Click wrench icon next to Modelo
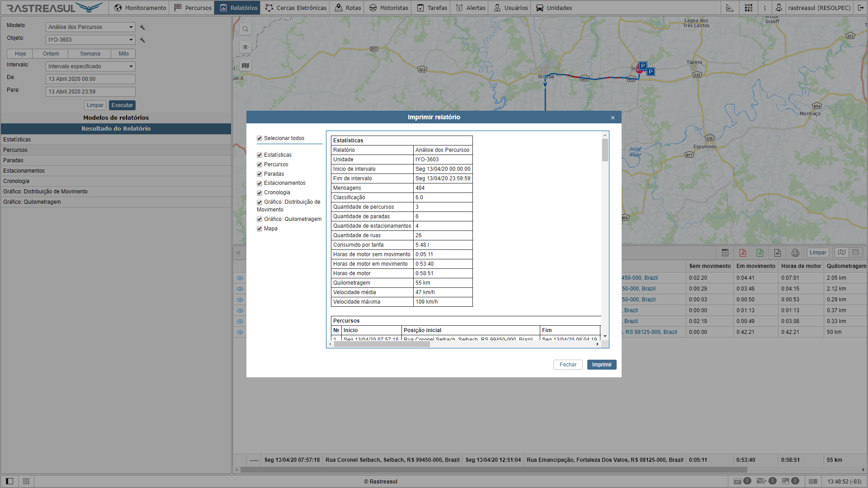 point(142,28)
